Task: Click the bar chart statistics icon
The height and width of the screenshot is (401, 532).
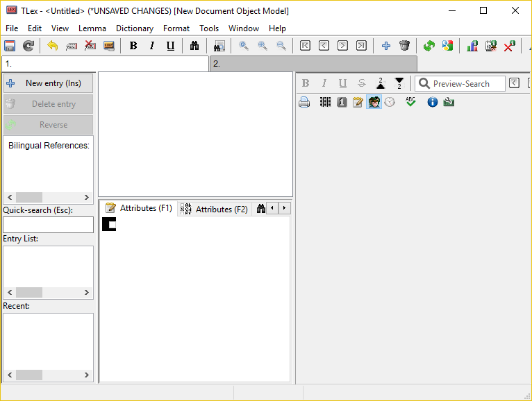Action: pyautogui.click(x=472, y=45)
